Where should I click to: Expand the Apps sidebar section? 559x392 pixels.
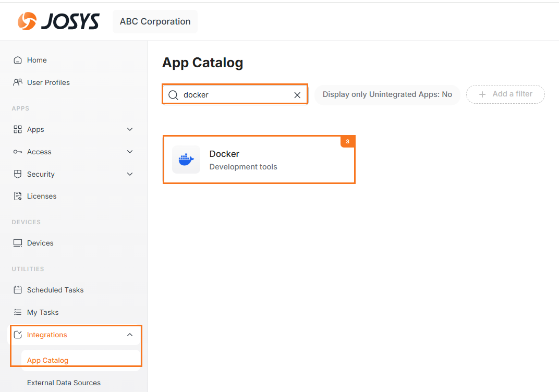[130, 129]
